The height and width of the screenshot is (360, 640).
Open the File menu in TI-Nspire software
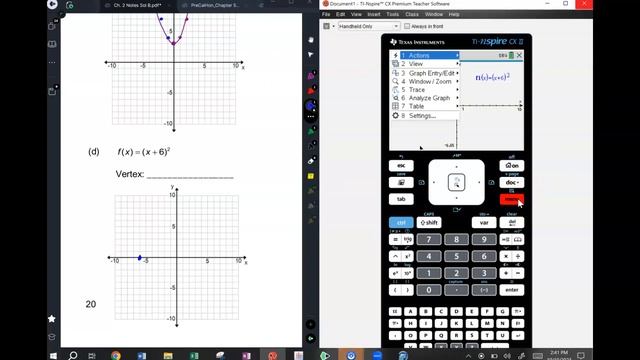326,14
